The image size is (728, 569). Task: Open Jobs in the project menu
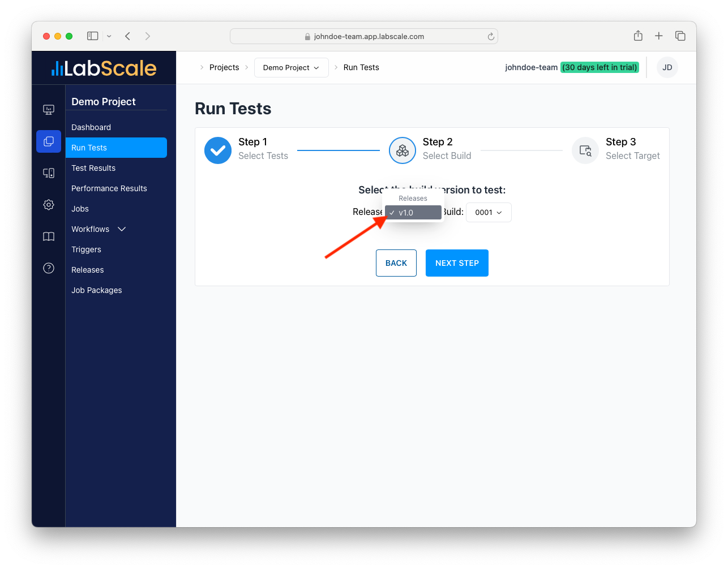[x=116, y=209]
